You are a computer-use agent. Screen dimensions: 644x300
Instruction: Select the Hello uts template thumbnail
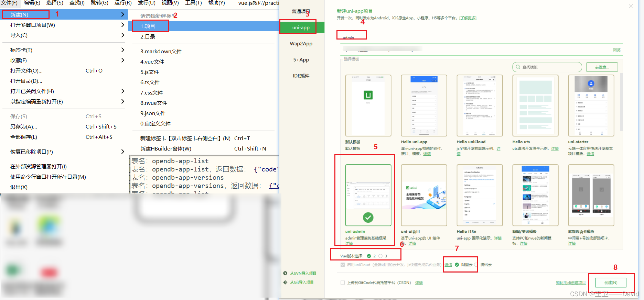(x=535, y=105)
